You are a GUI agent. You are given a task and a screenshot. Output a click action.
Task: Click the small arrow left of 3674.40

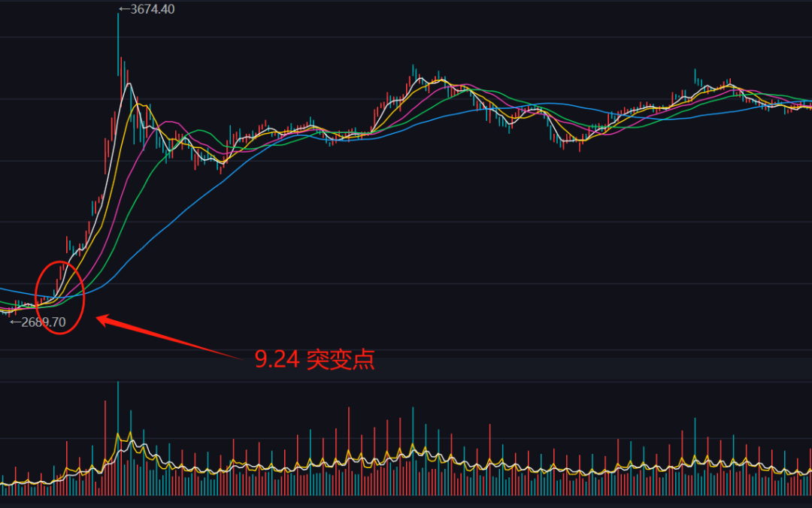point(124,9)
